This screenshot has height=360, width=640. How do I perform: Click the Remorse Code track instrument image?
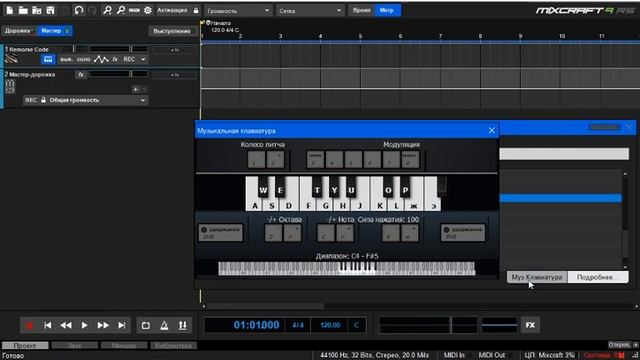tap(11, 59)
